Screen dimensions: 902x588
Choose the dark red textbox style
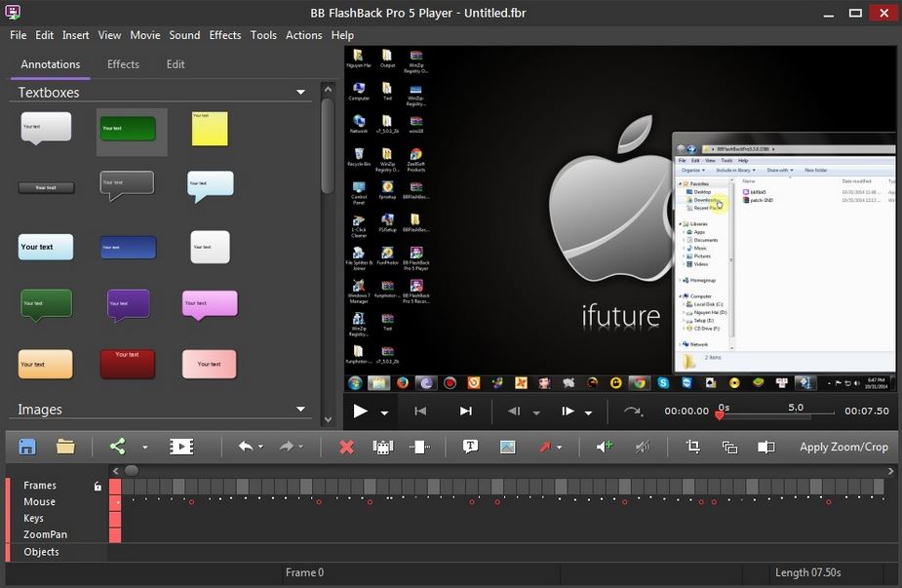(127, 364)
